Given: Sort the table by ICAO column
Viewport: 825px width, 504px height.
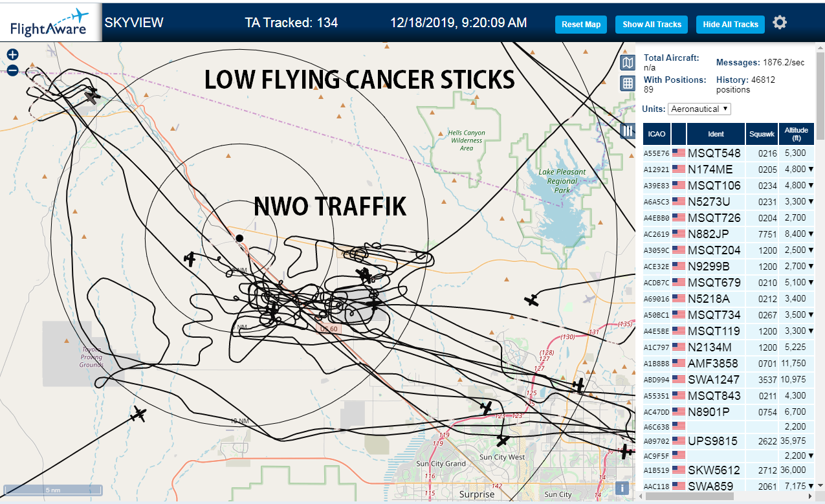Looking at the screenshot, I should tap(656, 134).
